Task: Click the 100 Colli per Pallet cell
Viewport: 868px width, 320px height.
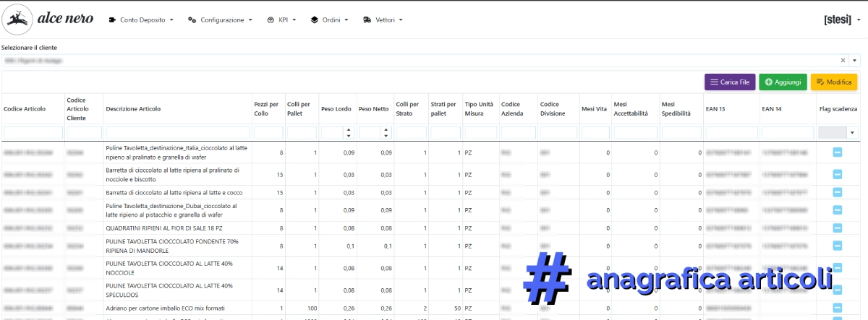Action: click(x=302, y=307)
